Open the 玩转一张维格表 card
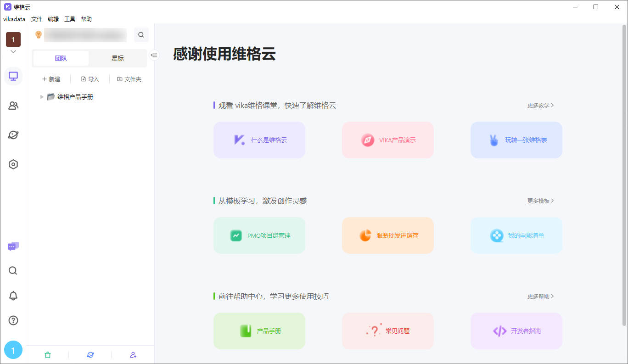 pyautogui.click(x=516, y=140)
